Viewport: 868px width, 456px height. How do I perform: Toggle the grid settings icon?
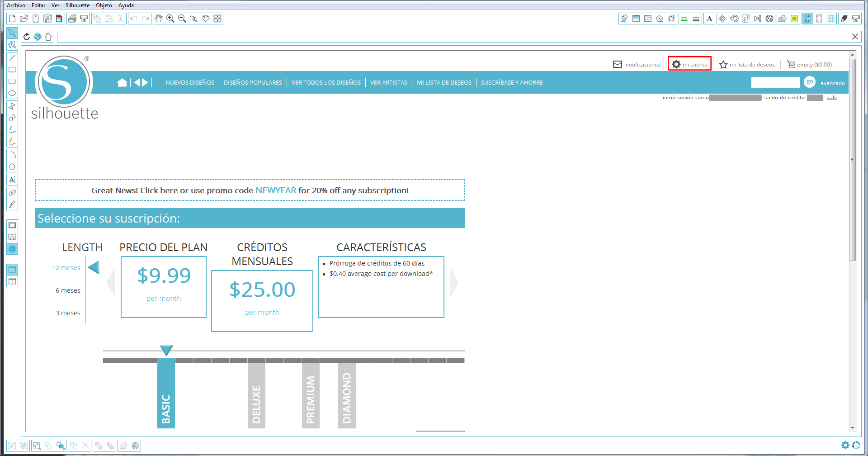[x=831, y=19]
